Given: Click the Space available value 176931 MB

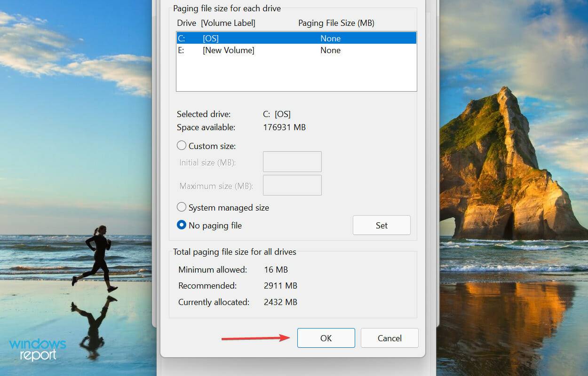Looking at the screenshot, I should [284, 127].
